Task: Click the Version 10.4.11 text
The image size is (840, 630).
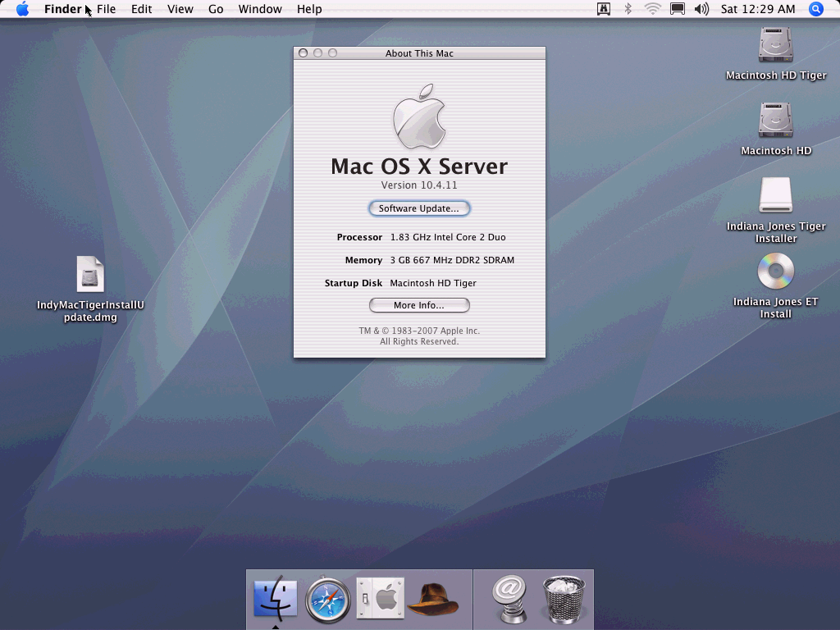Action: coord(419,185)
